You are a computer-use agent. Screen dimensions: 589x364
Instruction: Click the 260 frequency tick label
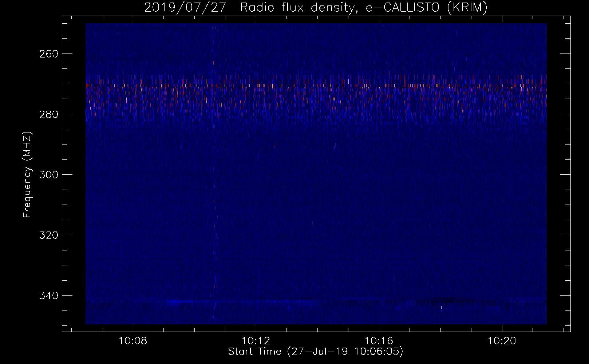48,54
